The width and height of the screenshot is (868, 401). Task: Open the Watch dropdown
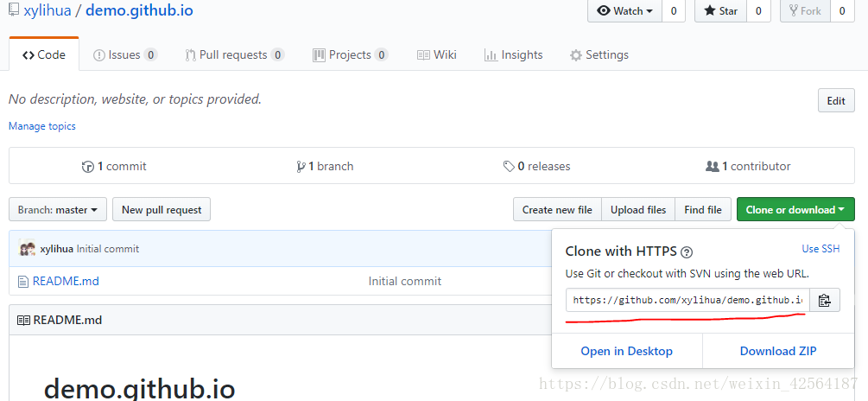point(625,10)
